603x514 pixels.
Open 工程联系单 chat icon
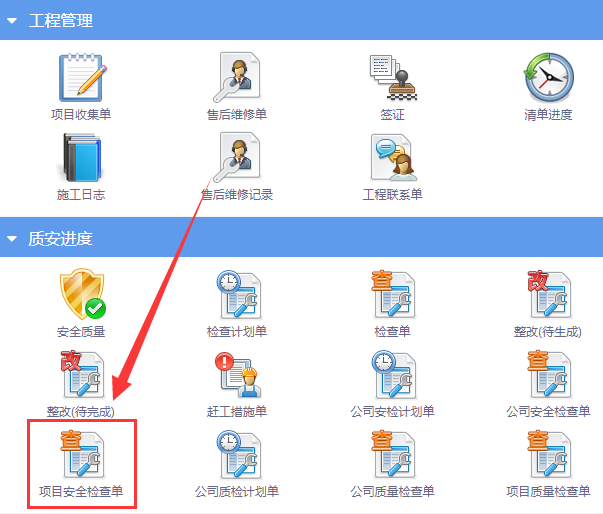click(393, 157)
